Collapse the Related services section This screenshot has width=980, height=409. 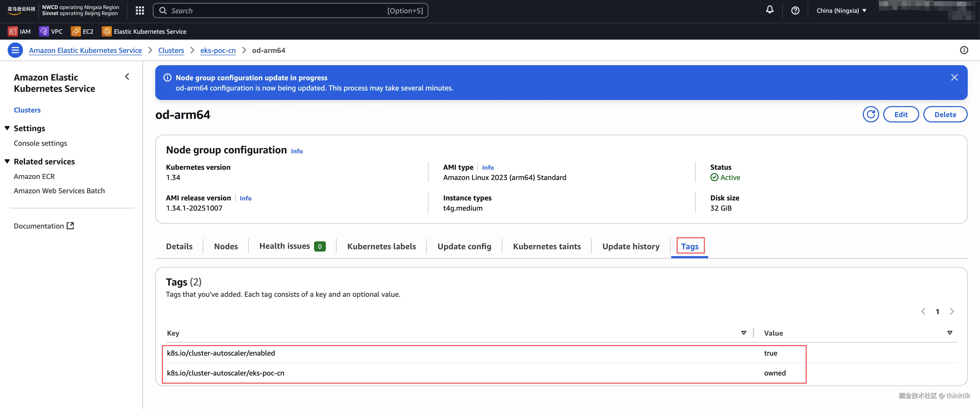pyautogui.click(x=7, y=162)
